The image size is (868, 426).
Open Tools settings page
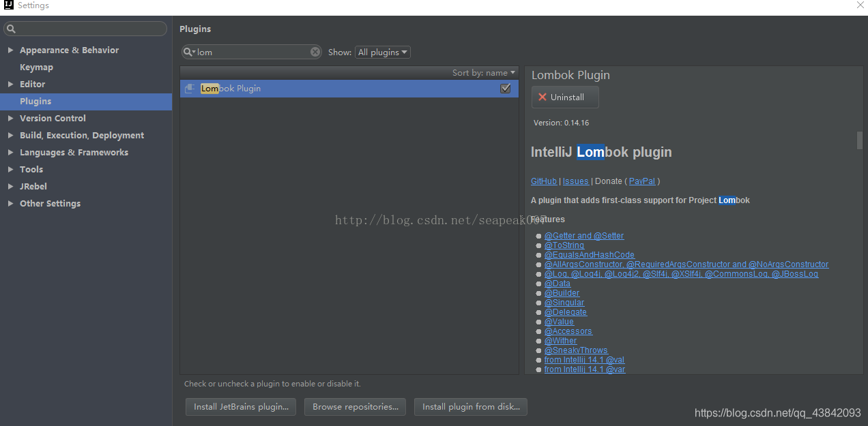point(31,170)
